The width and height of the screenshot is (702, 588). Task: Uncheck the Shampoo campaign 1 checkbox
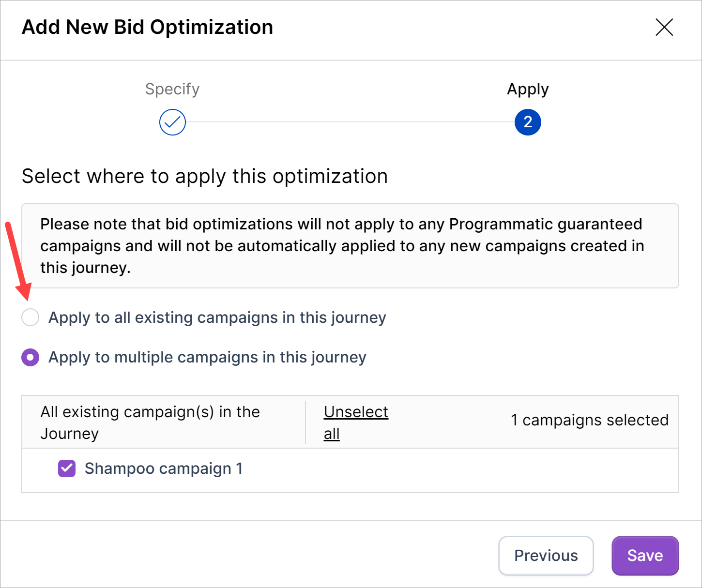pos(67,468)
